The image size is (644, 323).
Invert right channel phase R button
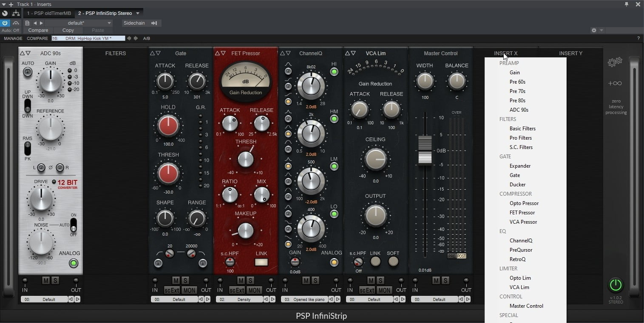(x=60, y=168)
